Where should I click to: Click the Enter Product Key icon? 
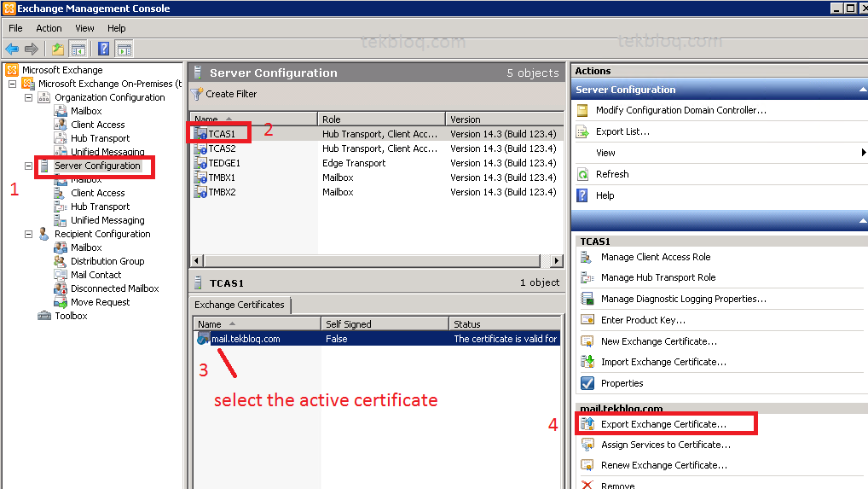coord(587,320)
